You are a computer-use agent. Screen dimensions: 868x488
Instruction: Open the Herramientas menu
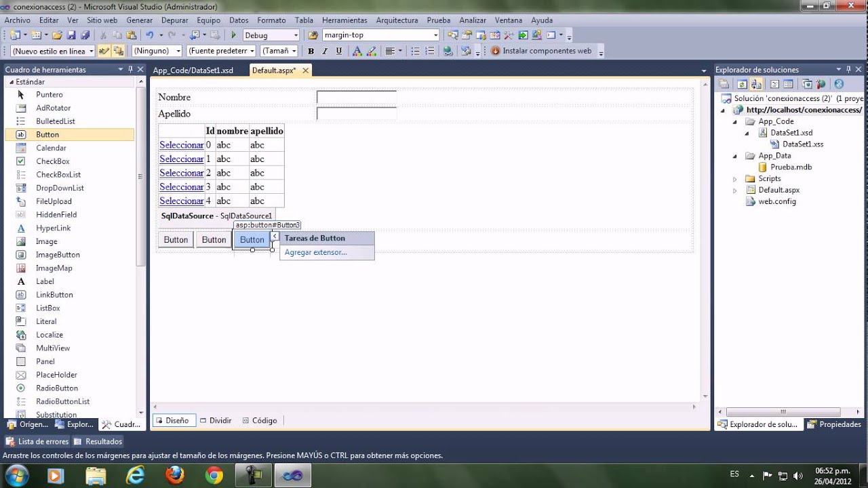[x=344, y=20]
